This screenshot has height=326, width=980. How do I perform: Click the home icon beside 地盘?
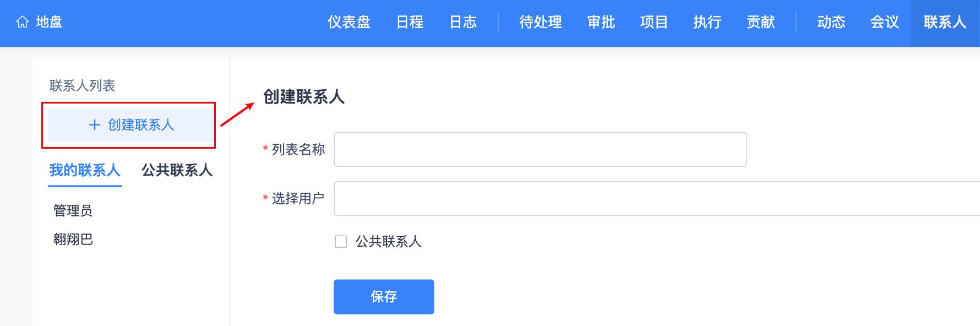click(x=23, y=22)
